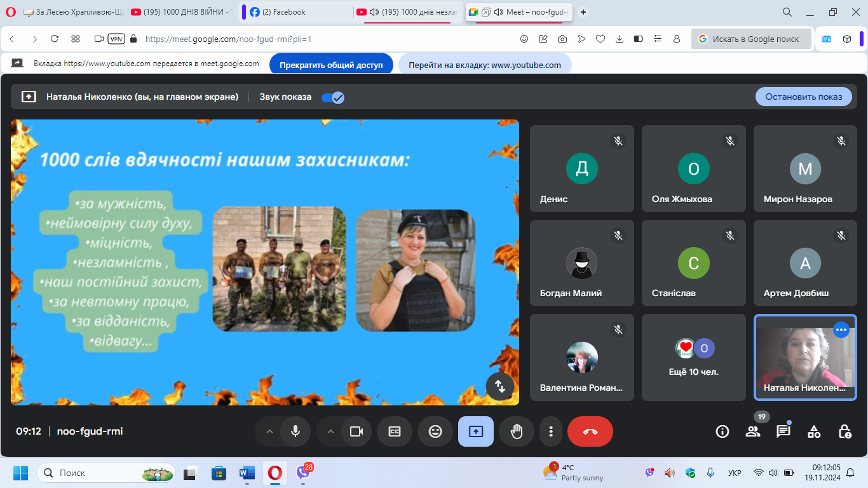Click snapshot camera icon in address bar
This screenshot has height=488, width=868.
pos(562,39)
